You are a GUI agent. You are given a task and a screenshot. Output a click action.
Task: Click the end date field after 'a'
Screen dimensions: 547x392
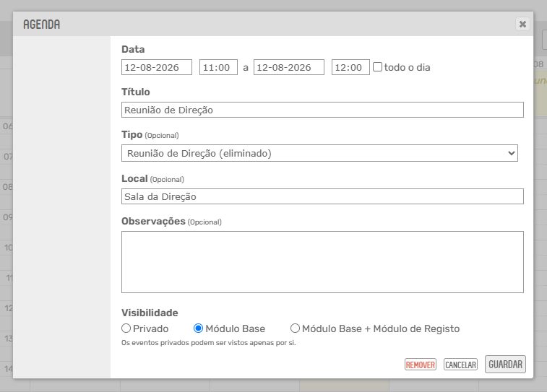coord(289,67)
